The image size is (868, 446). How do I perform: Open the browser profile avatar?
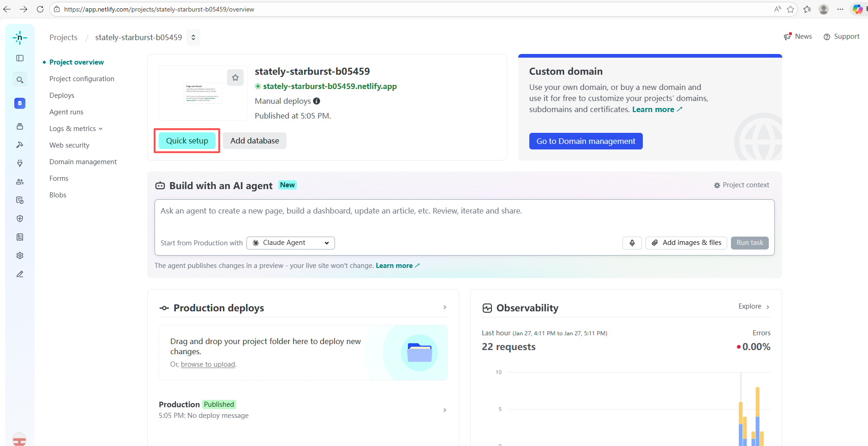[824, 9]
